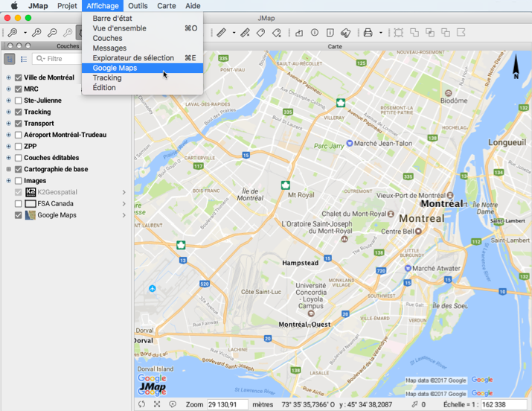
Task: Select the rectangle selection tool
Action: coord(399,33)
